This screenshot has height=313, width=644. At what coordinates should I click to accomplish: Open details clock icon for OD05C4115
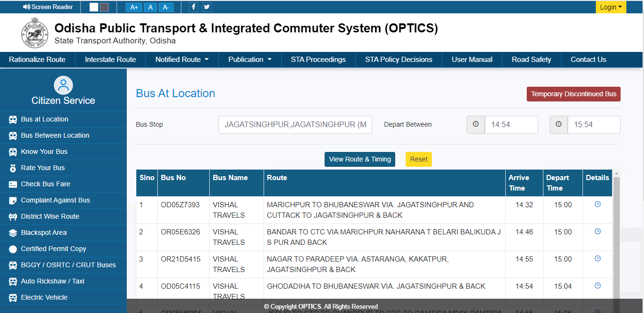tap(598, 286)
